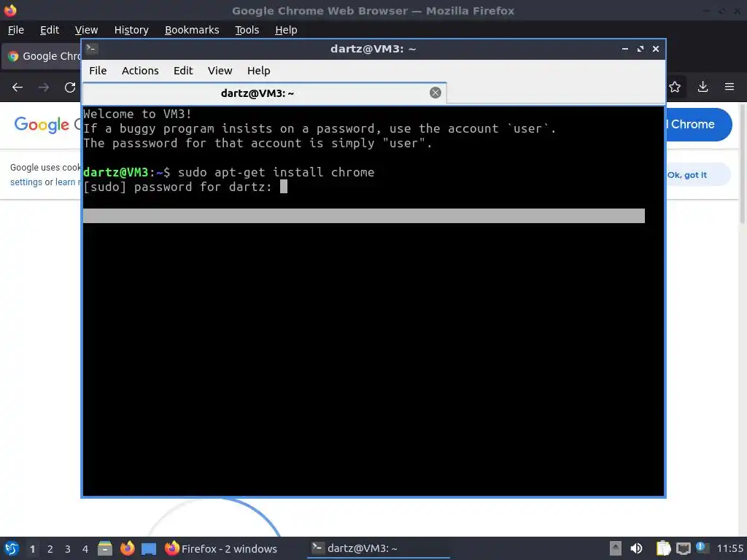Screen dimensions: 747x560
Task: Open the terminal Edit menu
Action: (183, 71)
